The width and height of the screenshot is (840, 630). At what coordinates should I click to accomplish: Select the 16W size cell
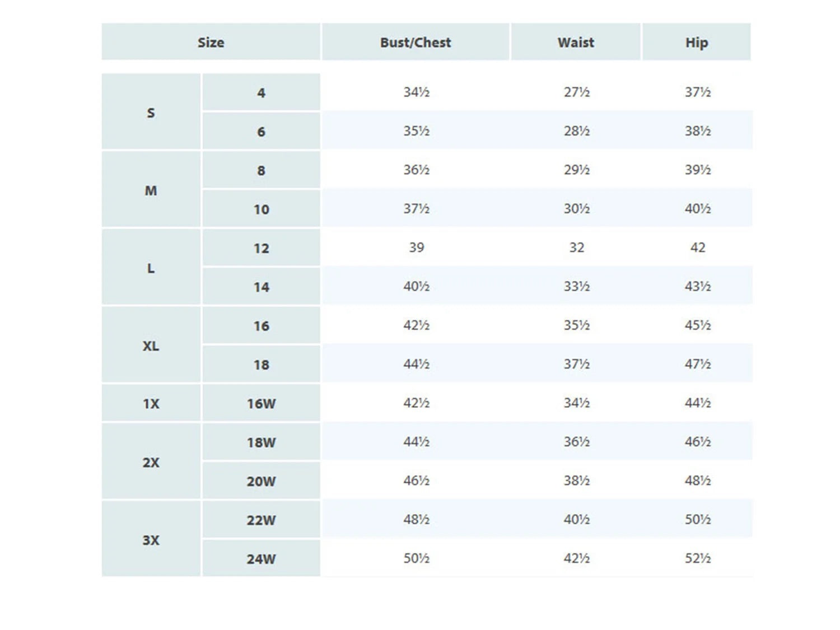tap(262, 403)
